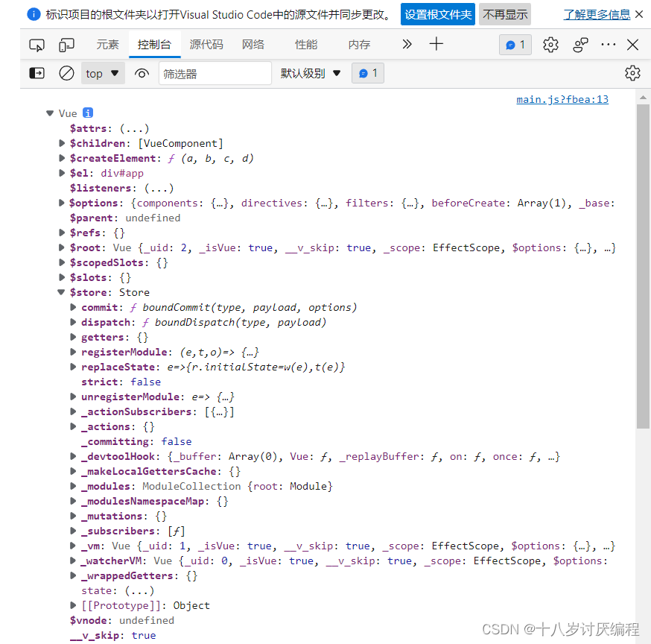Open DevTools settings gear in tab bar
Screen dimensions: 651x644
click(x=550, y=45)
